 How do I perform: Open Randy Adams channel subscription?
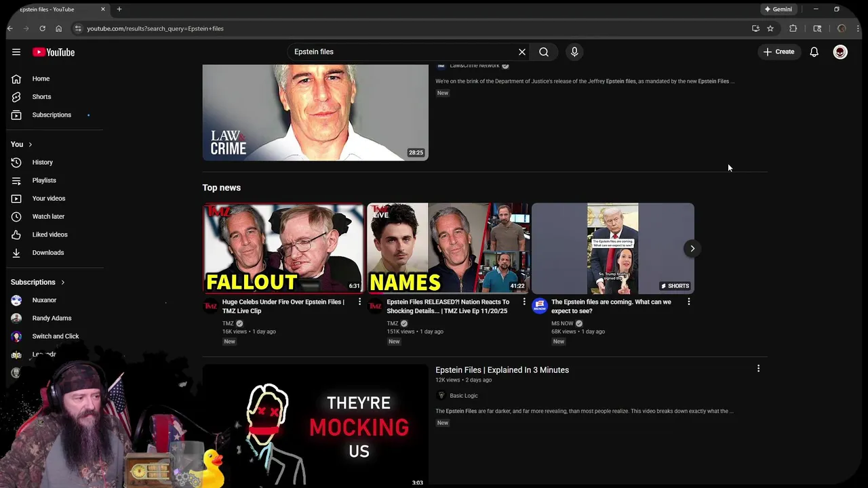pyautogui.click(x=52, y=318)
